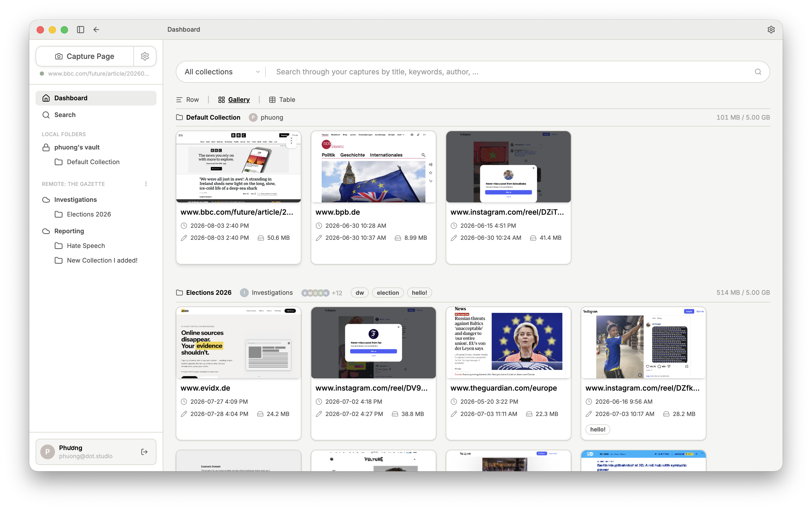Click the magnifier icon in search bar
812x510 pixels.
(x=758, y=72)
